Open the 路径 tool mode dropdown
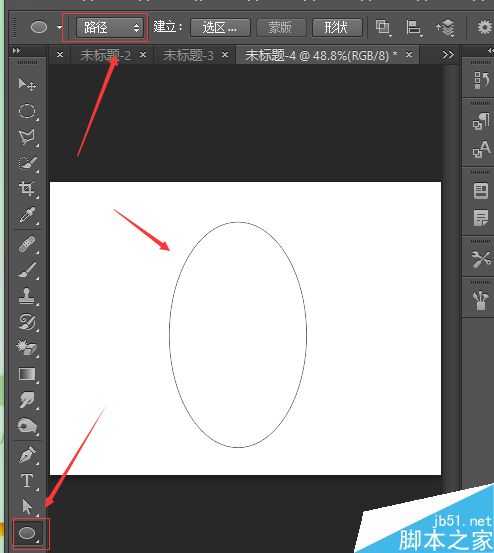Image resolution: width=494 pixels, height=553 pixels. [x=110, y=27]
